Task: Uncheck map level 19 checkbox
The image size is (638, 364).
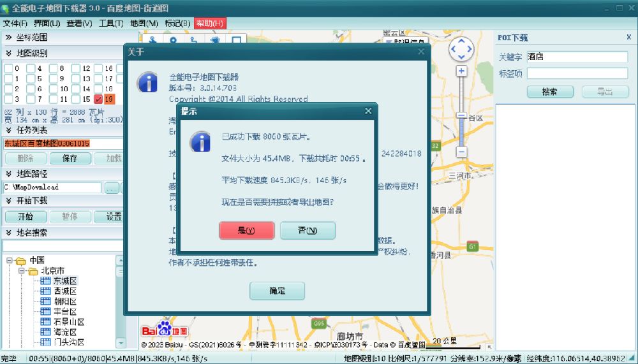Action: [x=98, y=99]
